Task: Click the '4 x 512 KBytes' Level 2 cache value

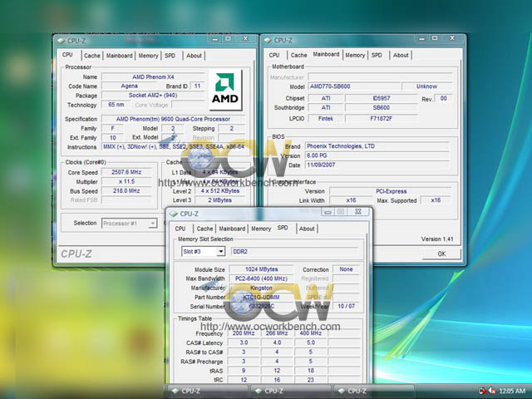Action: [219, 191]
